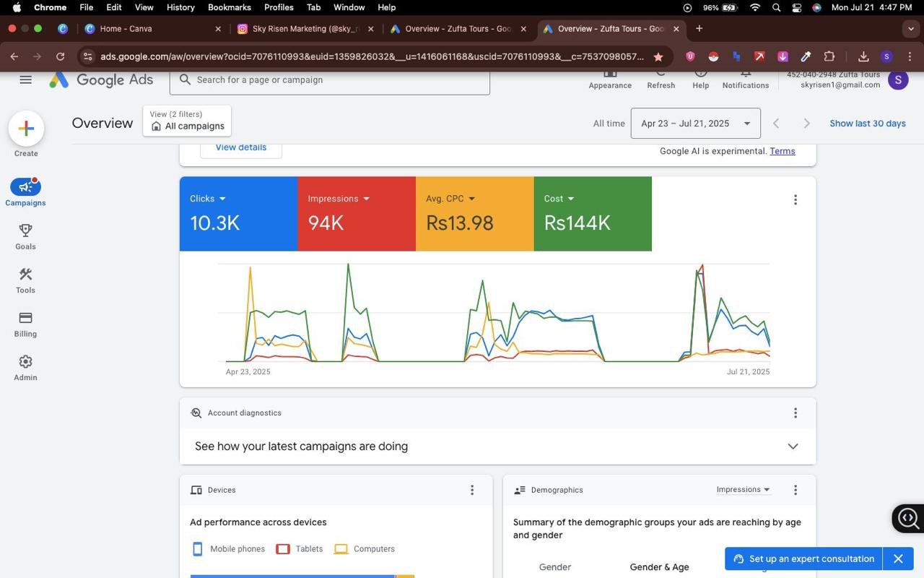Select the Gender & Age tab

pos(659,567)
